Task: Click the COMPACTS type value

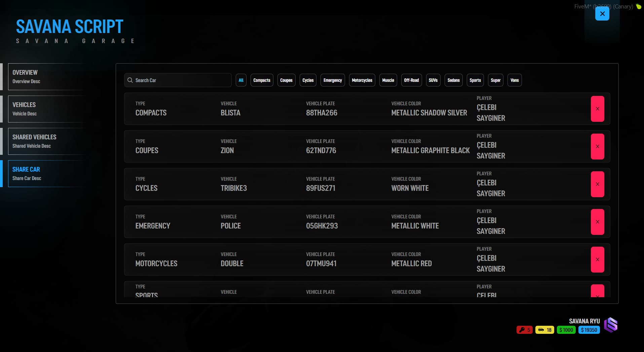Action: coord(151,113)
